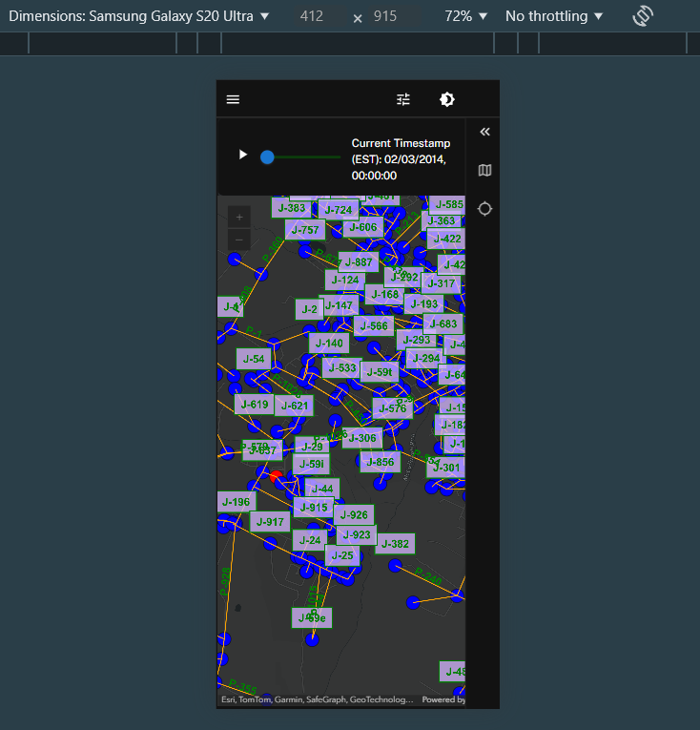Select junction label J-293
The width and height of the screenshot is (700, 730).
(x=417, y=340)
